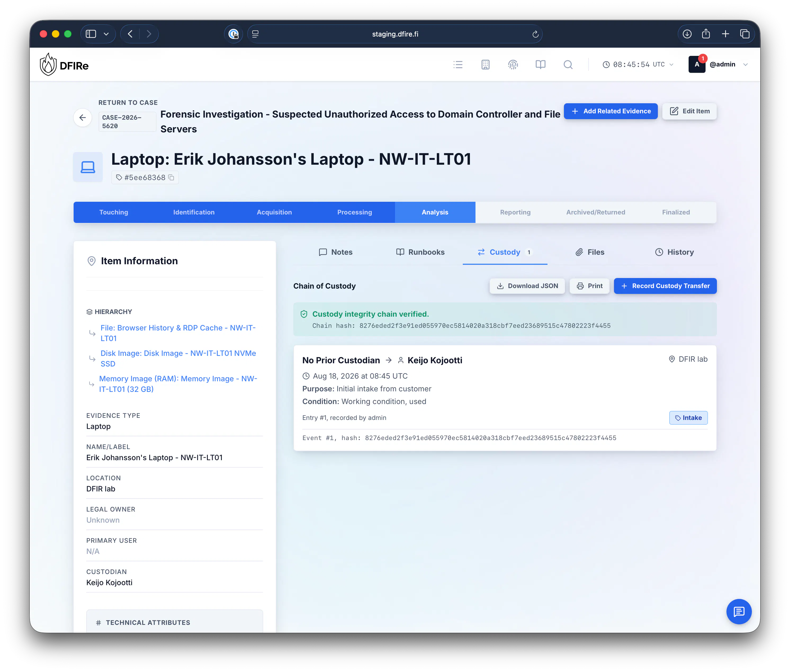Click the green custody verified shield icon
790x672 pixels.
tap(304, 314)
